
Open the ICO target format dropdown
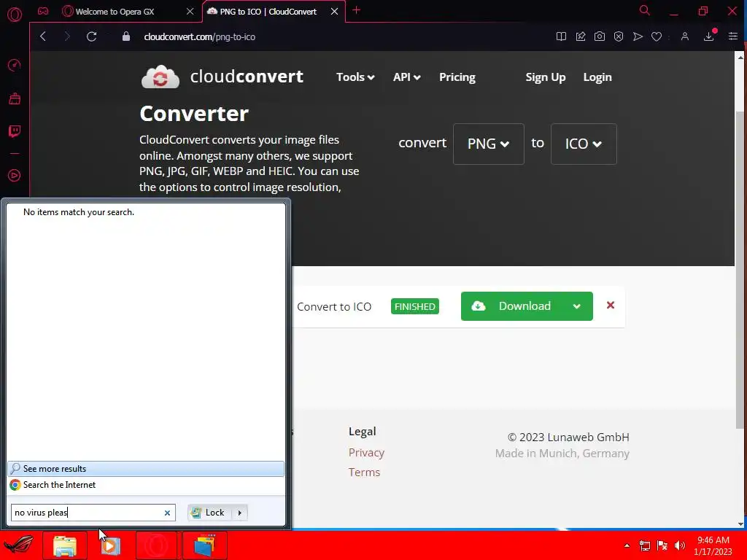click(x=584, y=144)
